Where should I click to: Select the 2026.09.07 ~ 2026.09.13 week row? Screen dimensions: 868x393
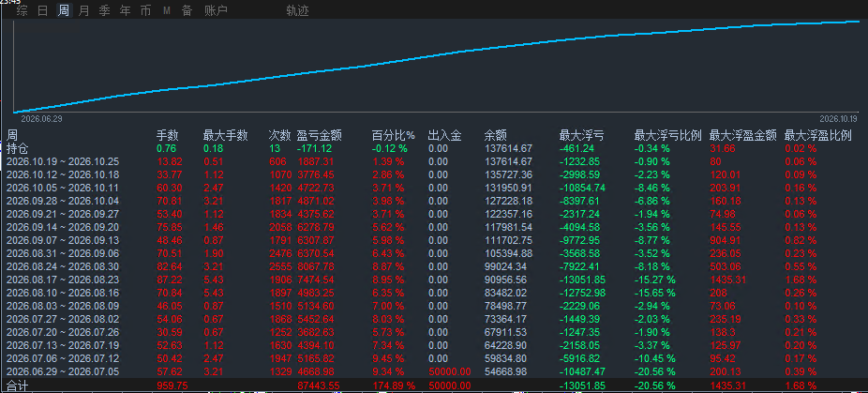point(434,240)
